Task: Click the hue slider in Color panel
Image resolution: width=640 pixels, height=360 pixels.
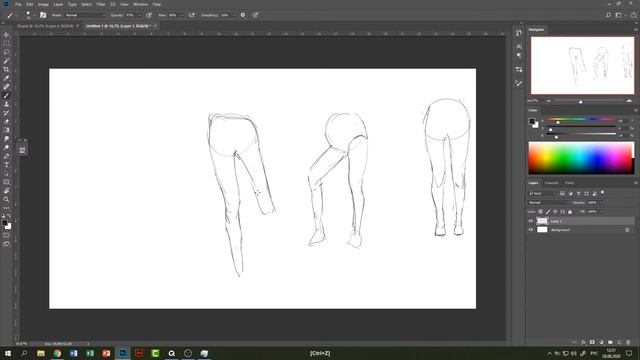Action: click(x=581, y=119)
